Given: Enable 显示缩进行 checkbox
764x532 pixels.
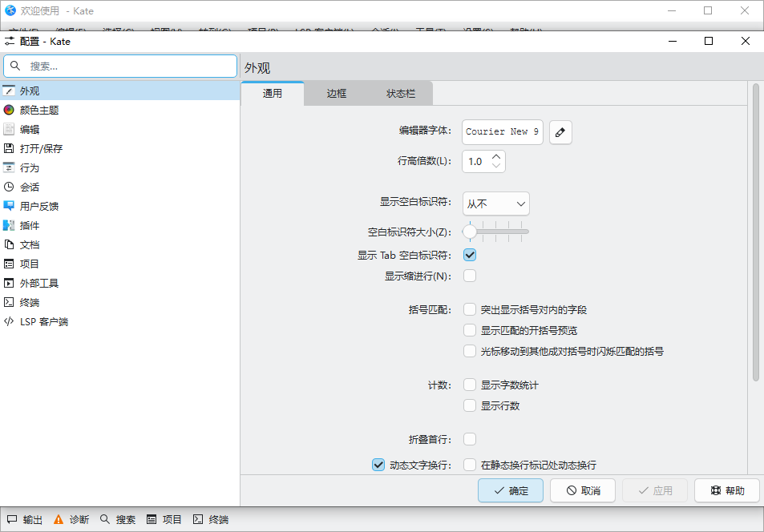Looking at the screenshot, I should click(x=470, y=276).
